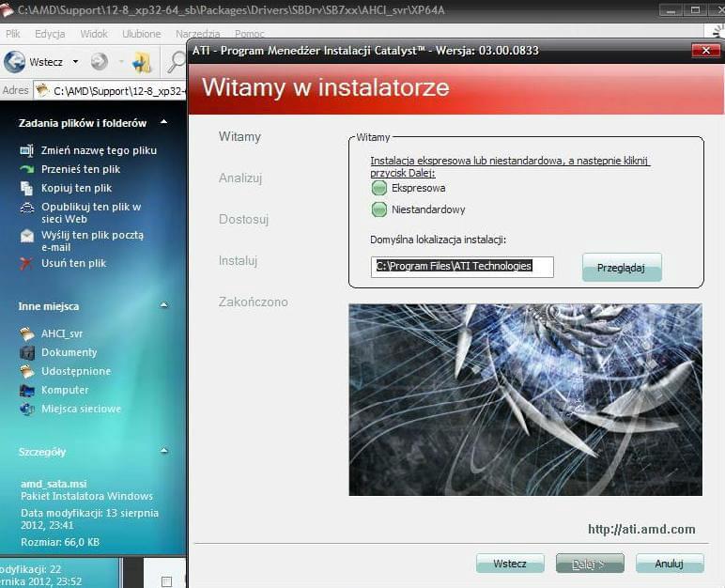
Task: Click the rename icon beside Zmień nazwę tego pliku
Action: [x=27, y=150]
